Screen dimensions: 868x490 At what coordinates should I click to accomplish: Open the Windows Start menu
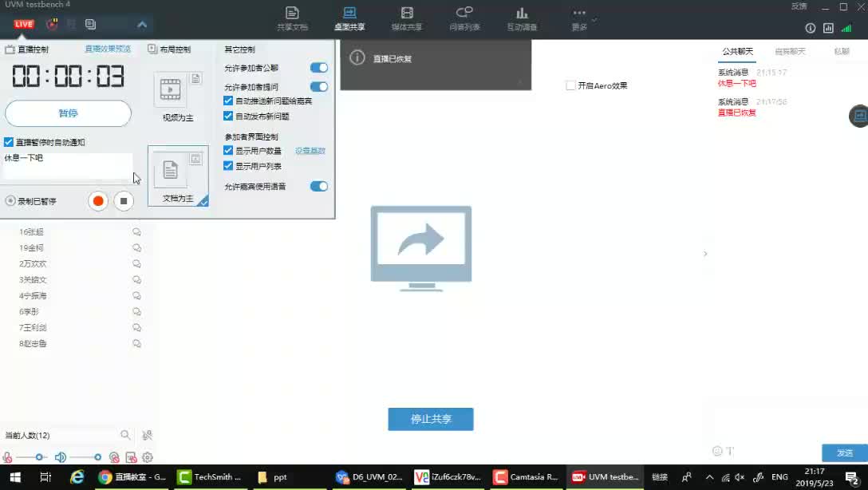[15, 476]
